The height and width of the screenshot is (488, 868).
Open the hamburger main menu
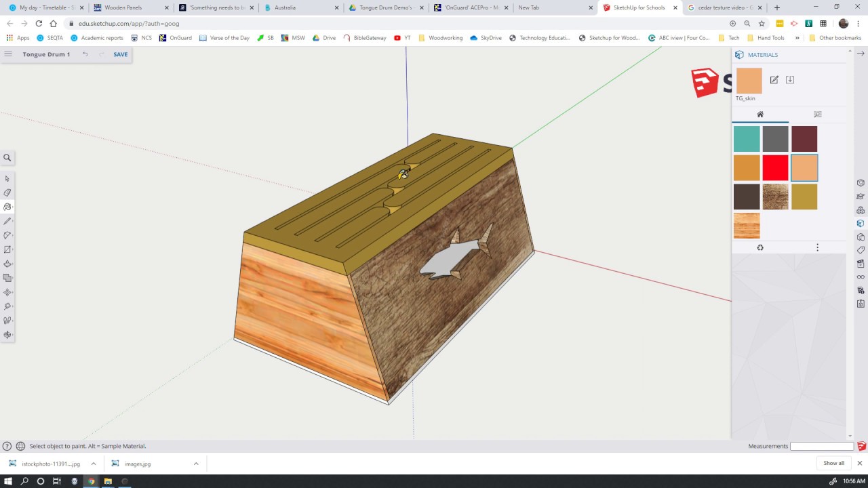point(8,54)
